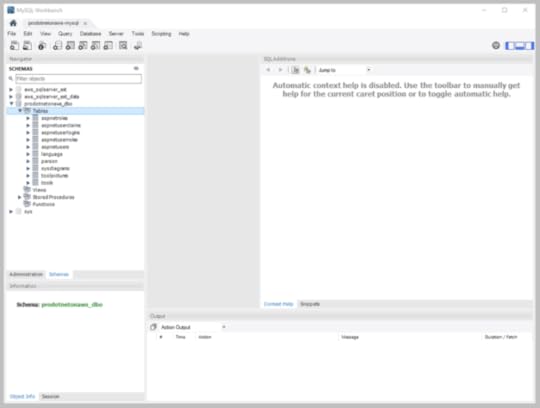Switch to the Administration tab

tap(26, 274)
